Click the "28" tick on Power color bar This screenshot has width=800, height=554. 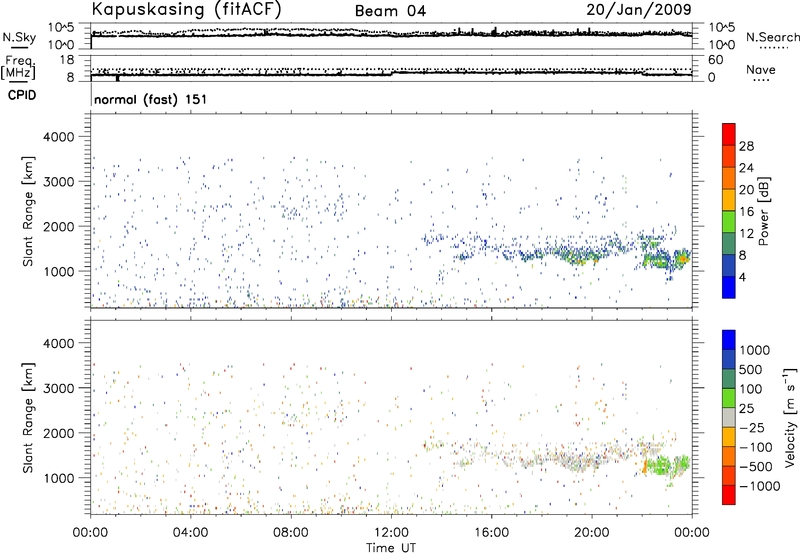click(x=746, y=146)
